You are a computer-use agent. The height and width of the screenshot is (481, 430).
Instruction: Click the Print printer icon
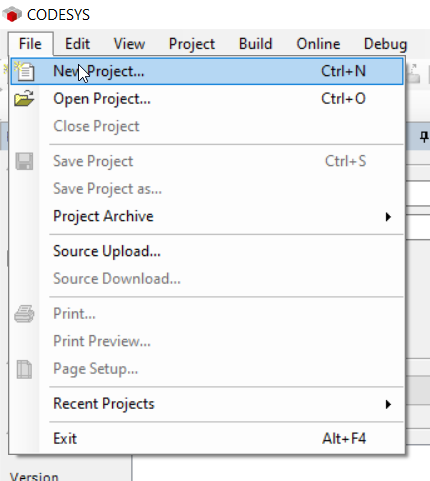pos(24,314)
